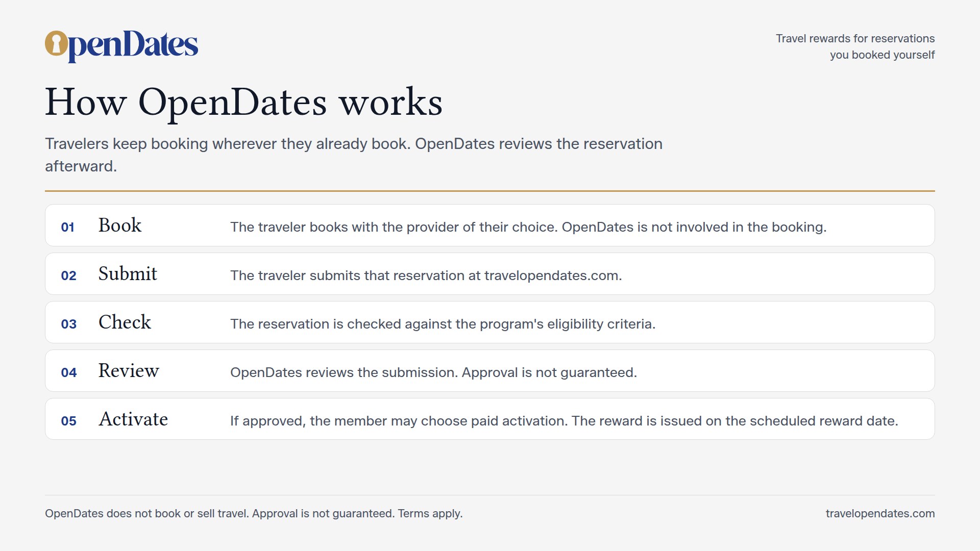Select the Review step heading
The width and height of the screenshot is (980, 551).
point(129,371)
